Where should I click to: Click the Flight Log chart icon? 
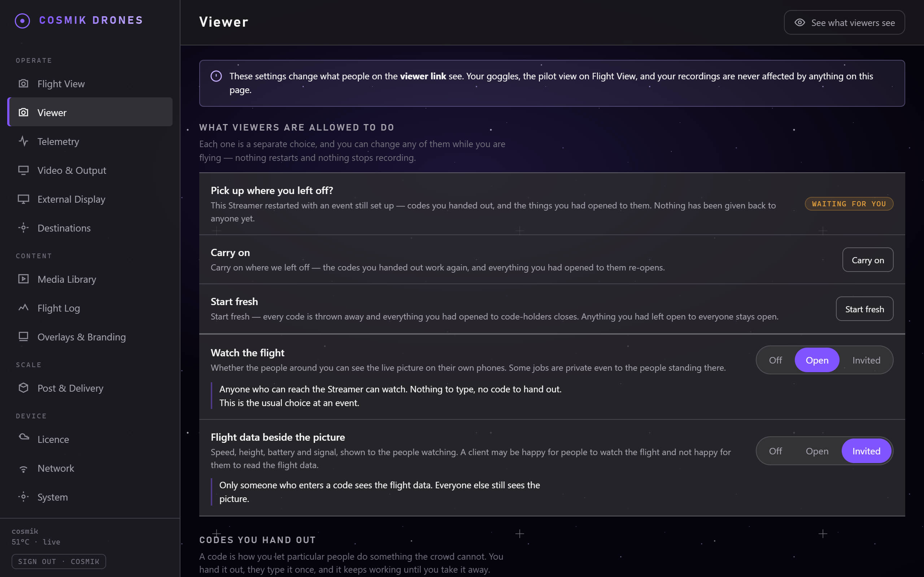(x=23, y=308)
